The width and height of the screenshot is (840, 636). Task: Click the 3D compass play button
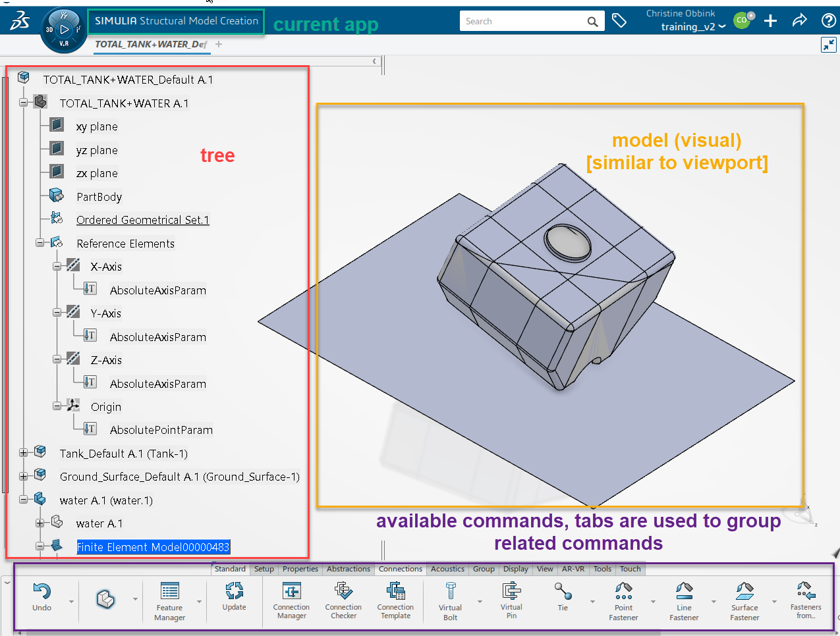coord(64,29)
